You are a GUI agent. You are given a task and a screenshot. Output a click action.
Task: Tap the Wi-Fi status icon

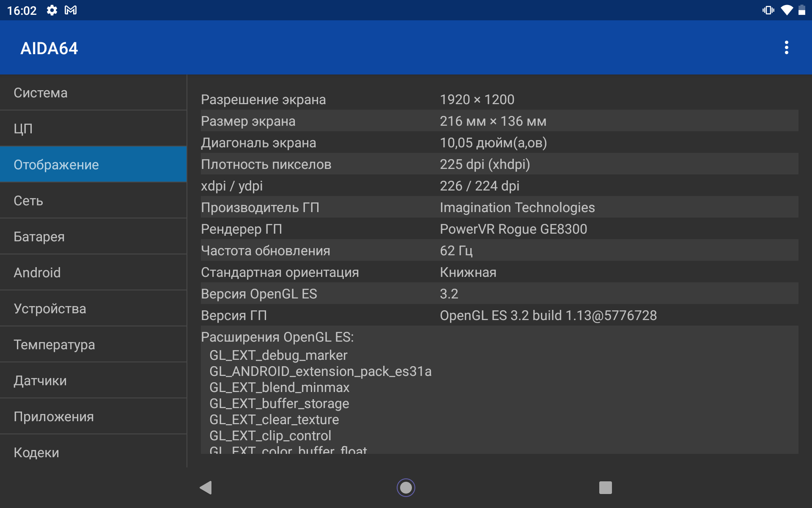coord(787,10)
